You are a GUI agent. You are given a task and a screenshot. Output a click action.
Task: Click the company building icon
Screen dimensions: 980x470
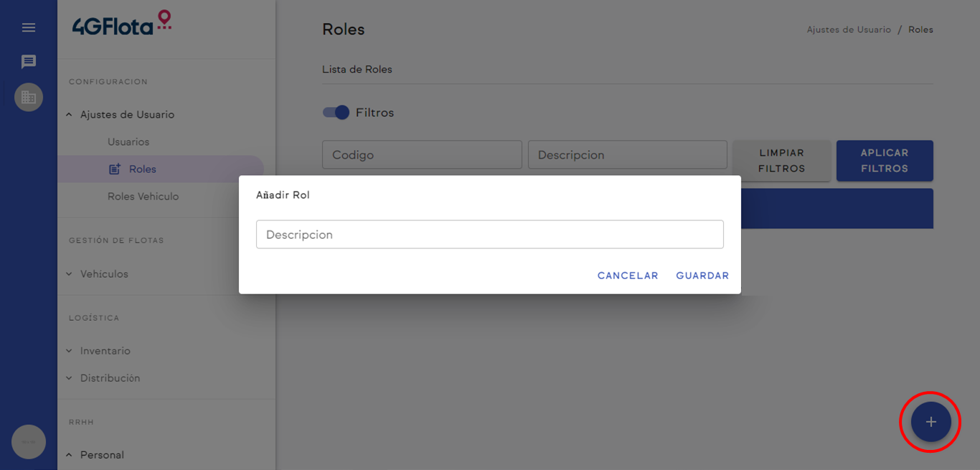point(29,97)
